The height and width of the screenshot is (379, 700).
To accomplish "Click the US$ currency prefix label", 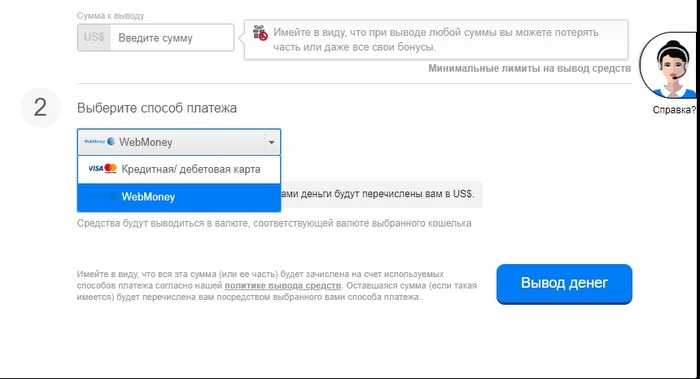I will coord(94,37).
